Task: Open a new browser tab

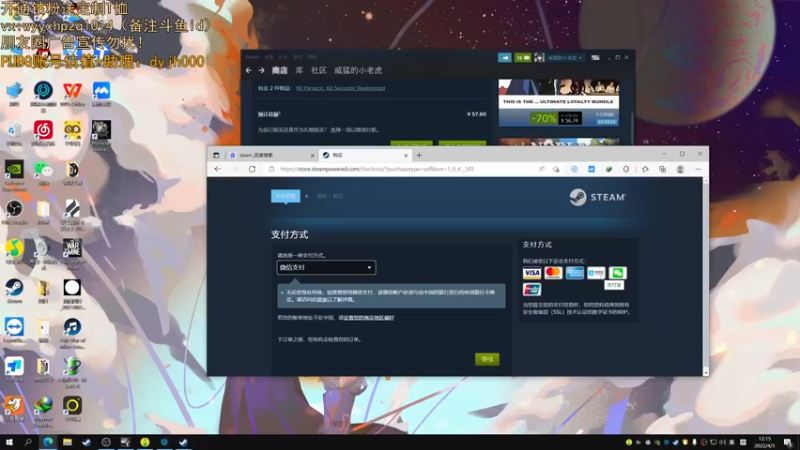Action: tap(419, 155)
